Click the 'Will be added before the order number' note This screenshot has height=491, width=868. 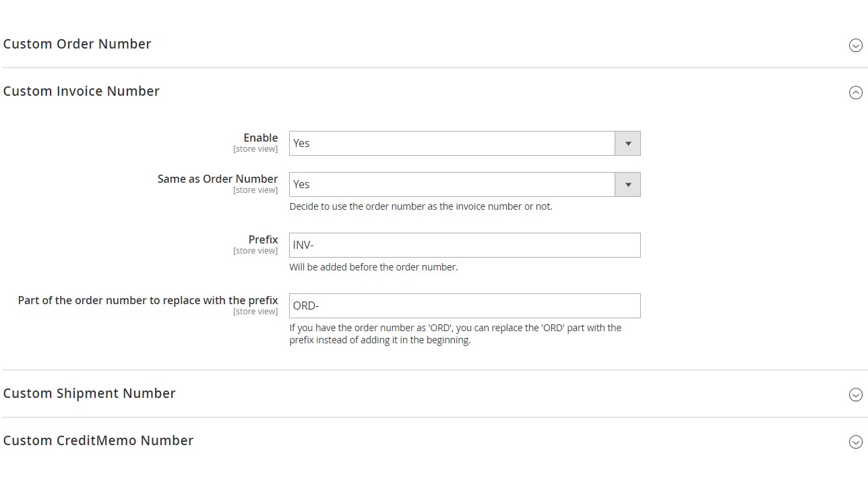pyautogui.click(x=373, y=267)
